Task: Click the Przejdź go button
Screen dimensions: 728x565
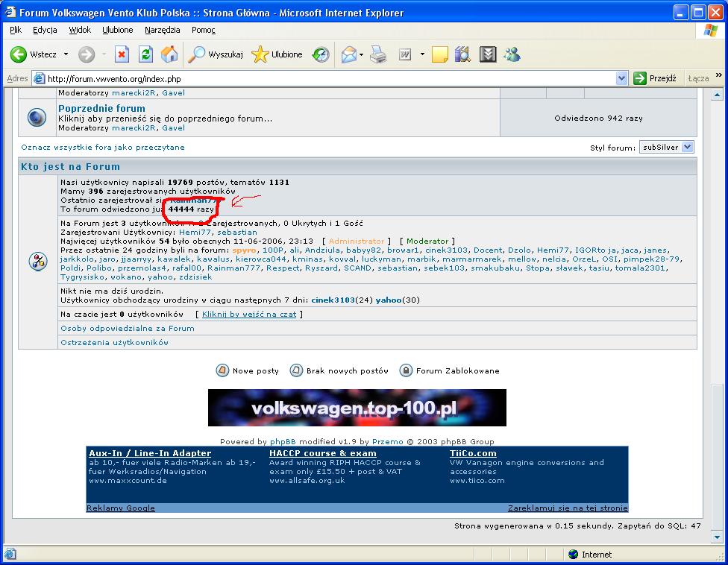Action: (655, 78)
